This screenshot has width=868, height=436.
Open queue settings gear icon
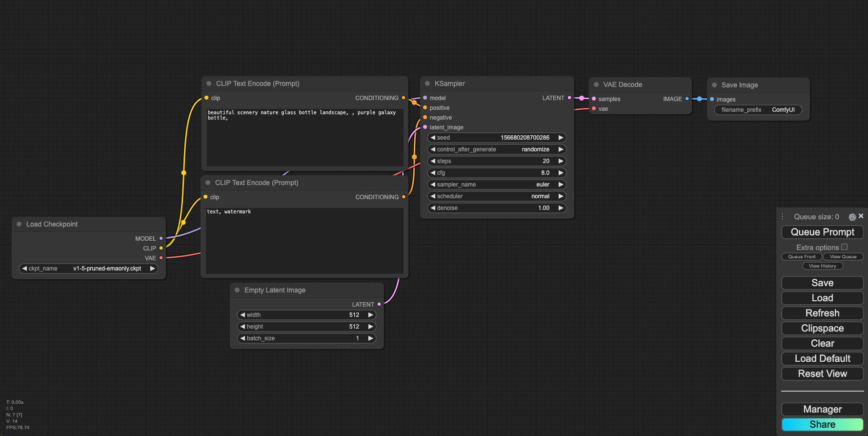tap(852, 217)
